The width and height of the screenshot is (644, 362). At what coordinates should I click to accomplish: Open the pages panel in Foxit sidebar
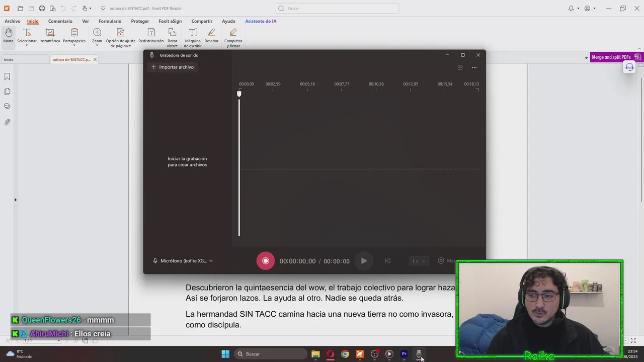coord(7,92)
